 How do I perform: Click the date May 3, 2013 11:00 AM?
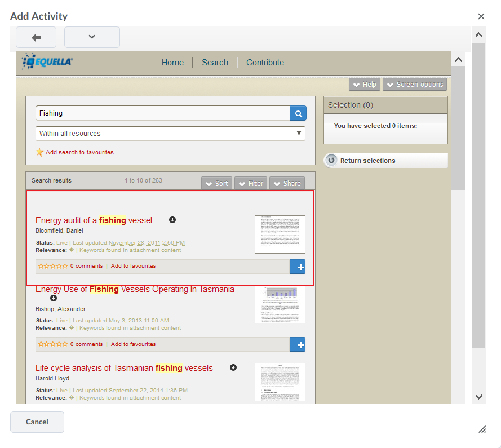point(139,321)
